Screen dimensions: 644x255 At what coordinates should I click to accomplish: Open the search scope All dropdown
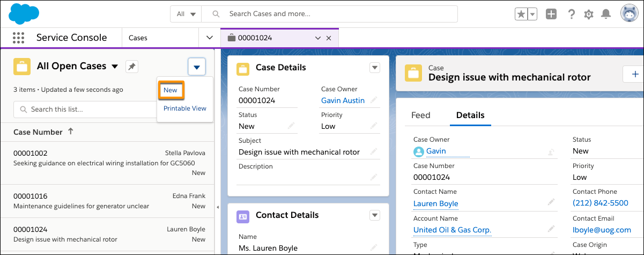pos(186,14)
